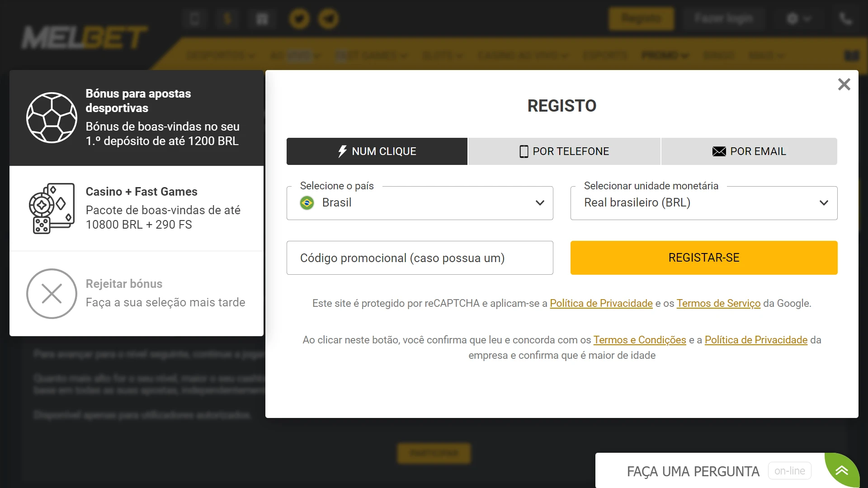
Task: Open the Termos de Serviço link
Action: click(x=718, y=303)
